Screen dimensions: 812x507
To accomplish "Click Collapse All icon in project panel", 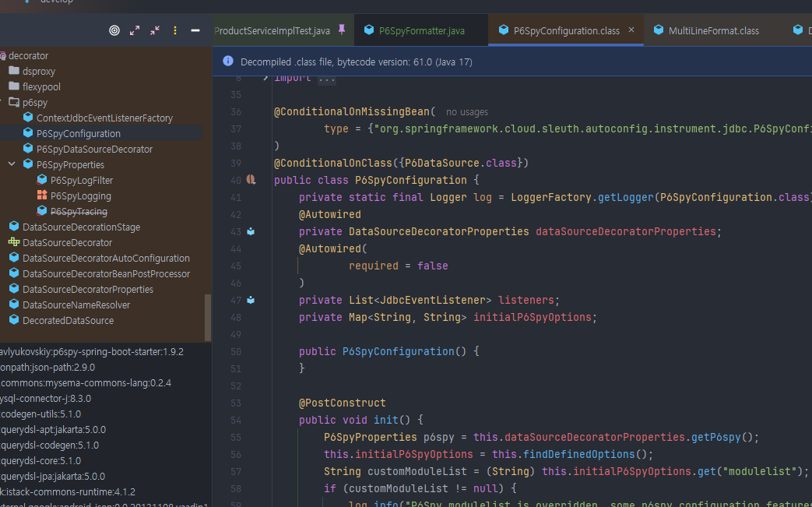I will point(155,30).
